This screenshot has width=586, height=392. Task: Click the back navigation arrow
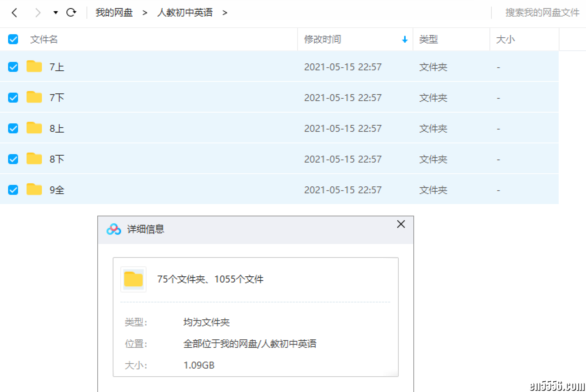tap(15, 13)
